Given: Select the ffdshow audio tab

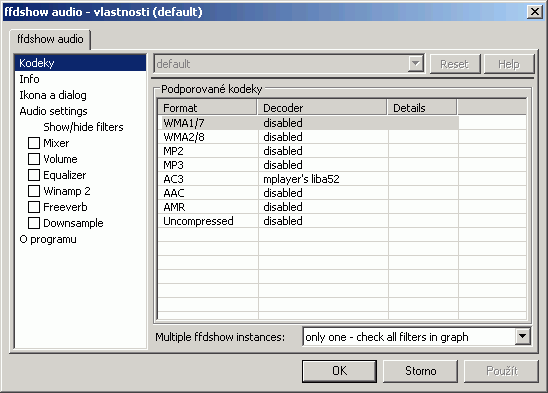Looking at the screenshot, I should 50,39.
